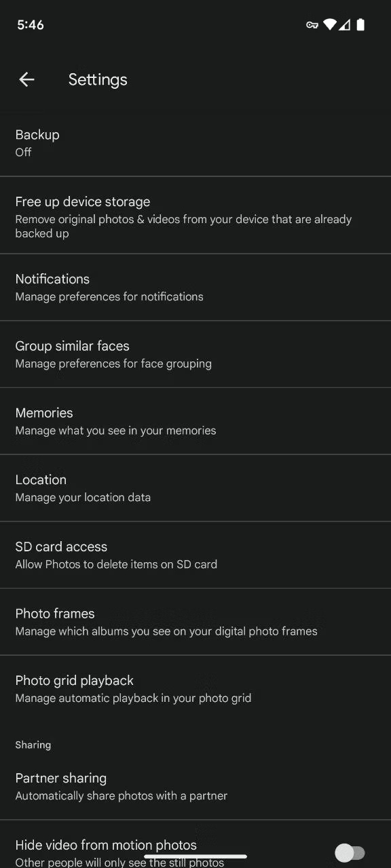Tap the clock in status bar
This screenshot has height=868, width=391.
tap(31, 25)
